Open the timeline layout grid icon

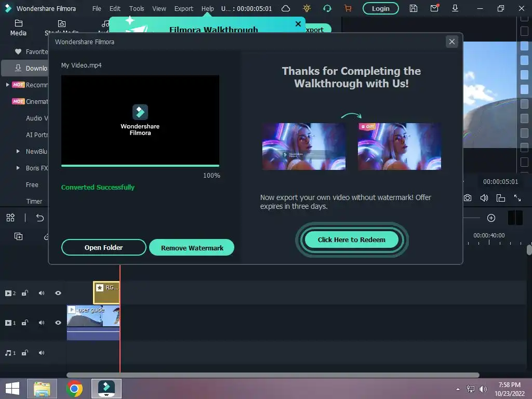(x=10, y=218)
